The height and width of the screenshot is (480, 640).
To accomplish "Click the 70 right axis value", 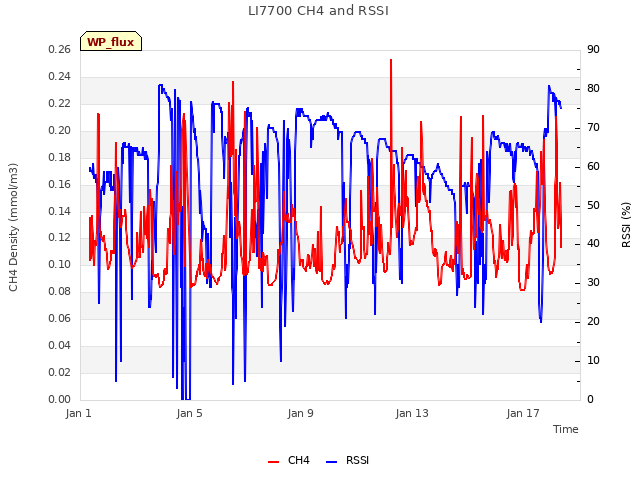I will click(593, 127).
